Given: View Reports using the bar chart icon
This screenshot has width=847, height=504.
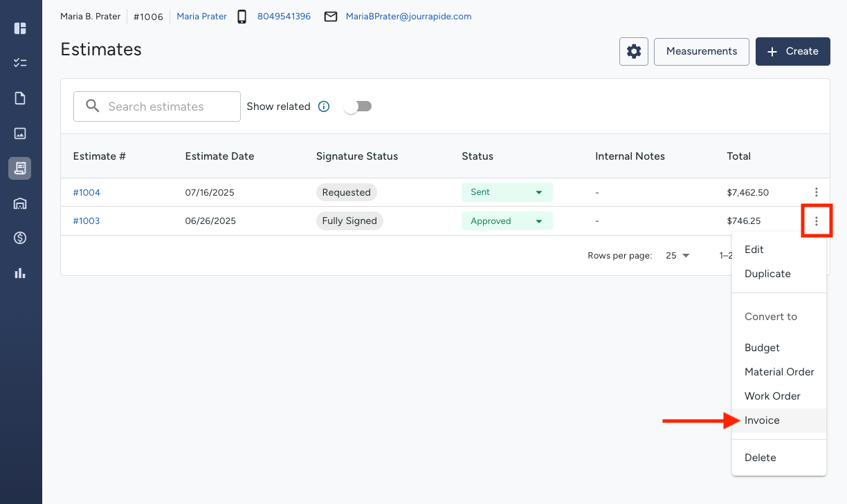Looking at the screenshot, I should point(20,272).
